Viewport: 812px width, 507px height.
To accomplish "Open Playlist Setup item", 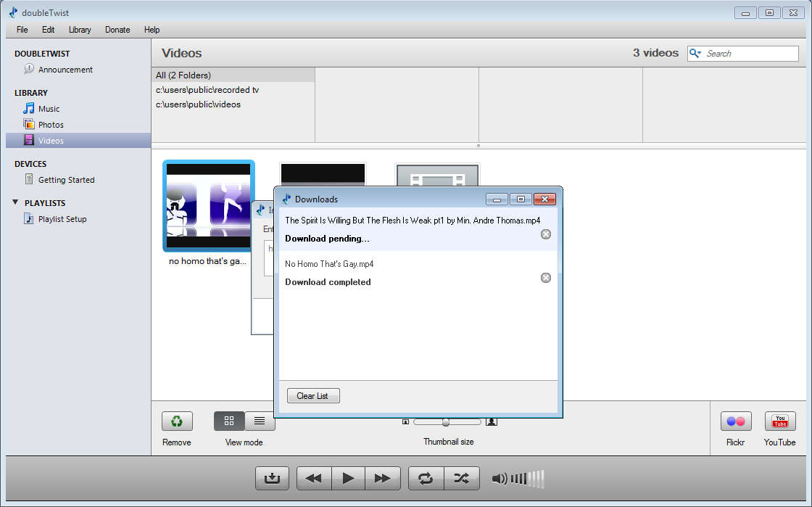I will pyautogui.click(x=62, y=219).
